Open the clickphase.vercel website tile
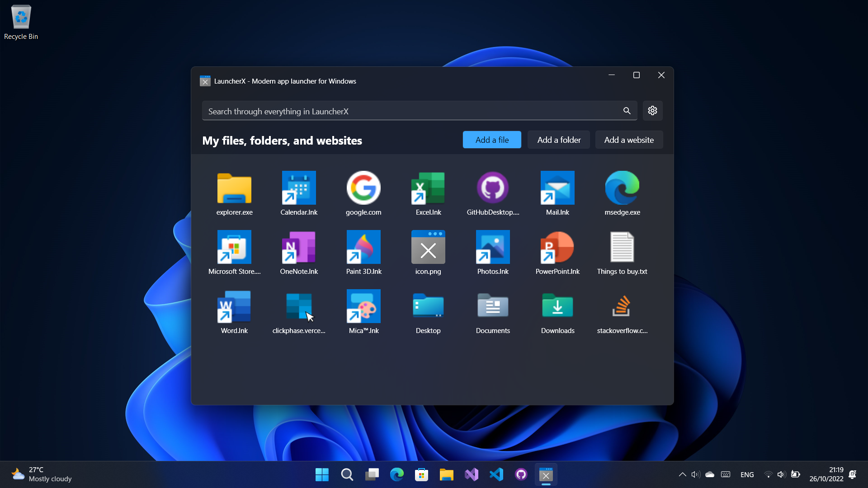 299,312
